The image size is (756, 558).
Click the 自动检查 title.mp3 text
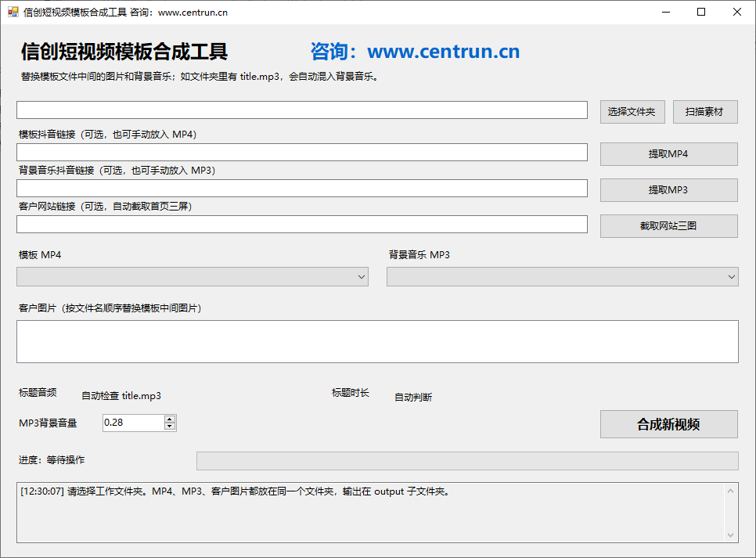pyautogui.click(x=121, y=396)
